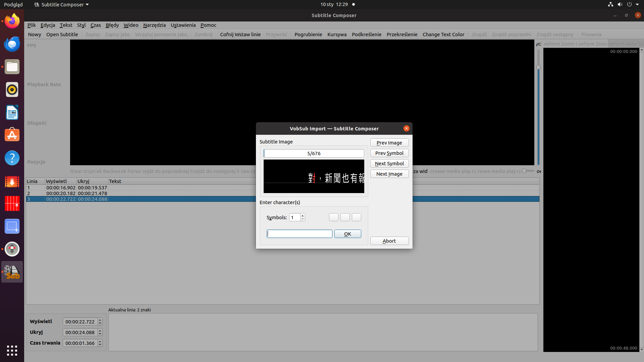Click the slider beside media play rate controls
The height and width of the screenshot is (362, 644).
(x=528, y=171)
